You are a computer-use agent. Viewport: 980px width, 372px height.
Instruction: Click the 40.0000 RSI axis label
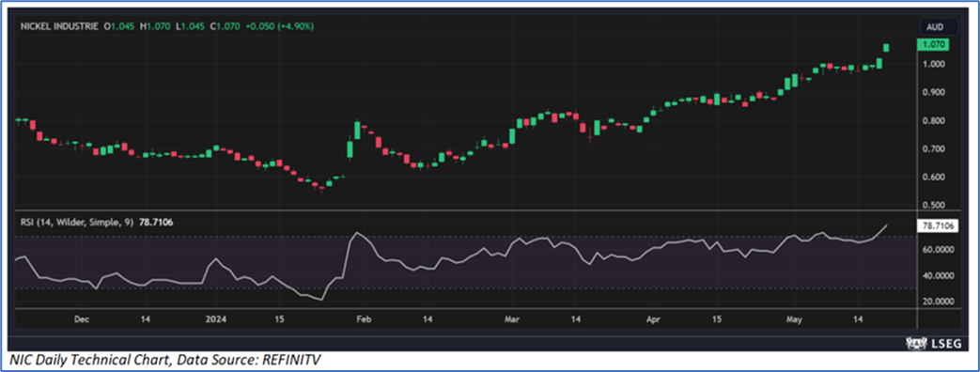point(937,276)
